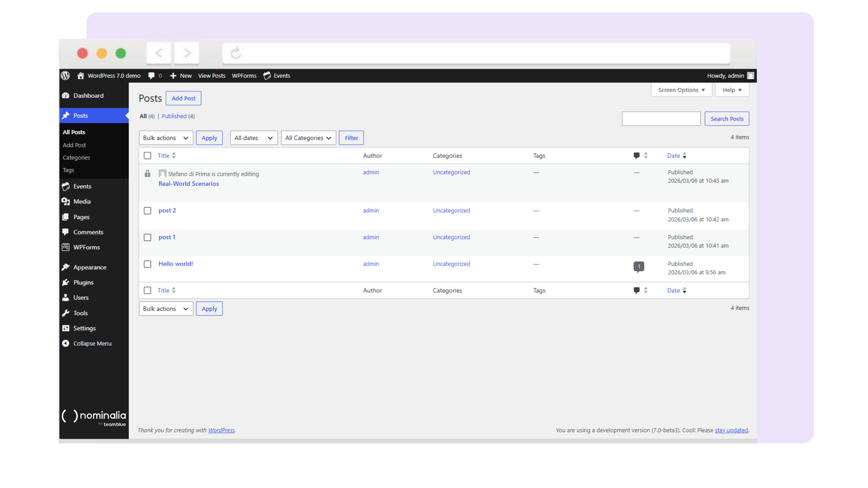Click the Plugins plug icon in the sidebar

66,282
